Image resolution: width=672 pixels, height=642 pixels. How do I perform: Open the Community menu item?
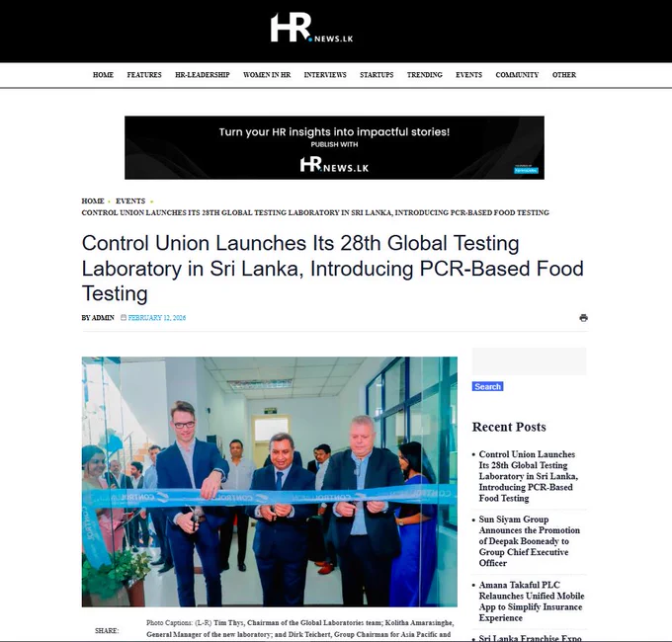(x=517, y=74)
